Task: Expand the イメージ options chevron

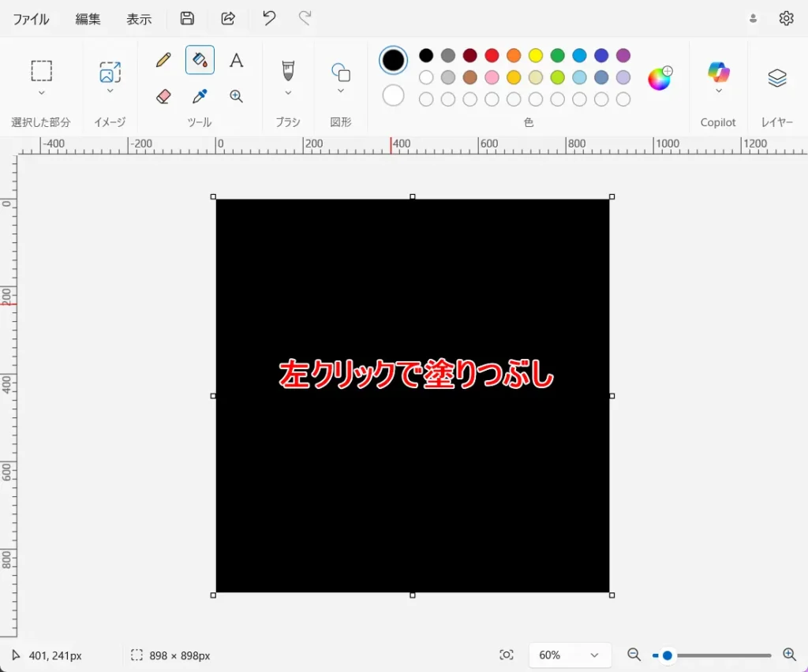Action: 110,91
